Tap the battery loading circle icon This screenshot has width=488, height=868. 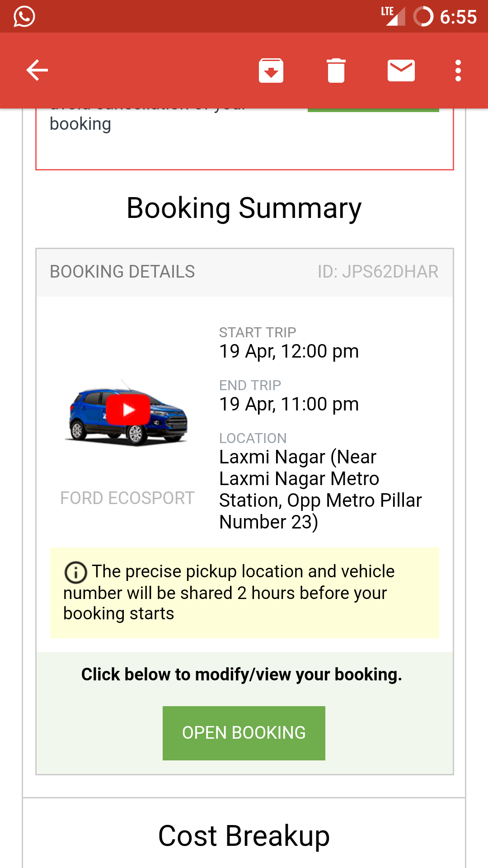coord(423,17)
